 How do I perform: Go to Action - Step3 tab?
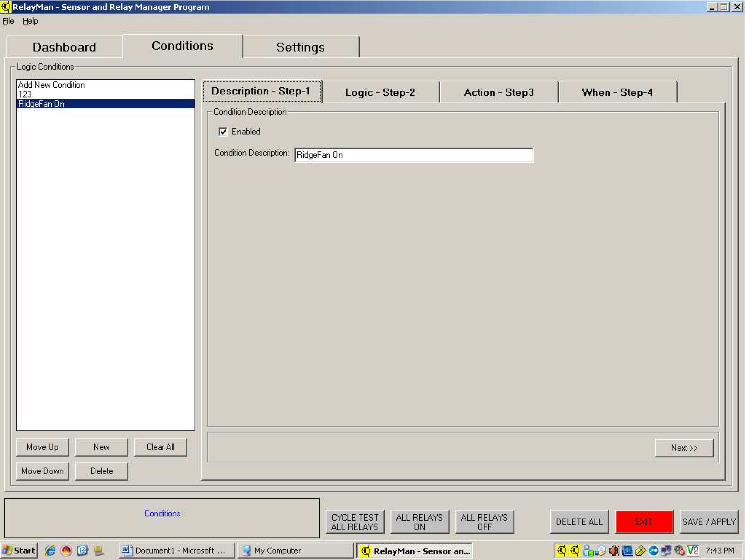(499, 92)
